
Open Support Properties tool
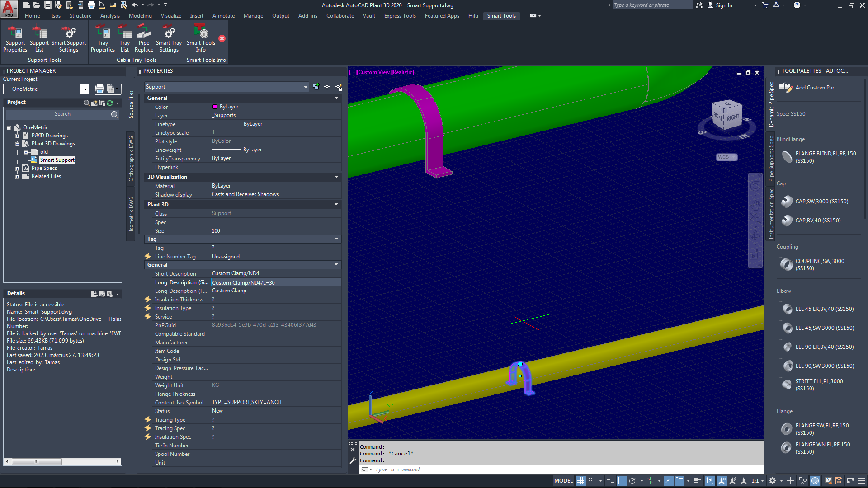[x=15, y=39]
